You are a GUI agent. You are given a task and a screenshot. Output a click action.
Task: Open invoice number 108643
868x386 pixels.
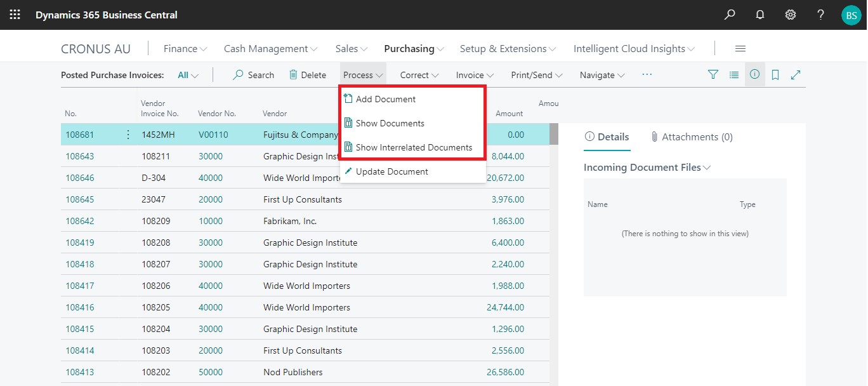[x=80, y=156]
